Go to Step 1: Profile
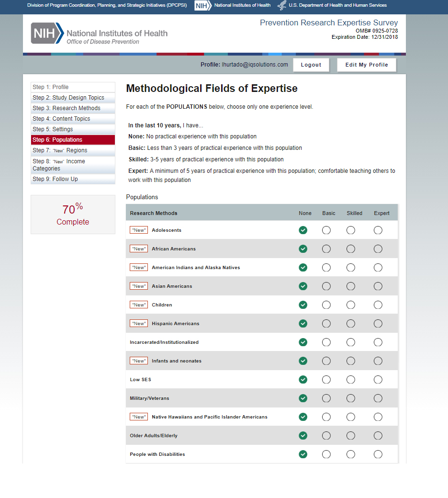 [x=73, y=87]
